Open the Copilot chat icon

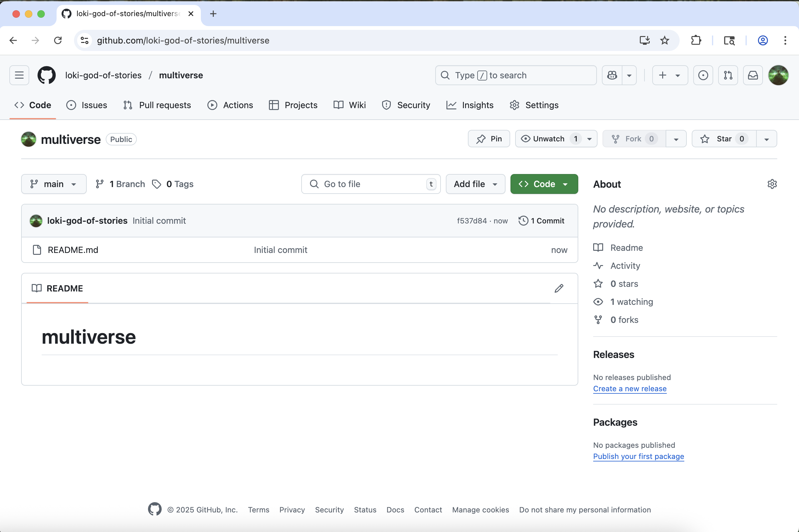[x=612, y=75]
